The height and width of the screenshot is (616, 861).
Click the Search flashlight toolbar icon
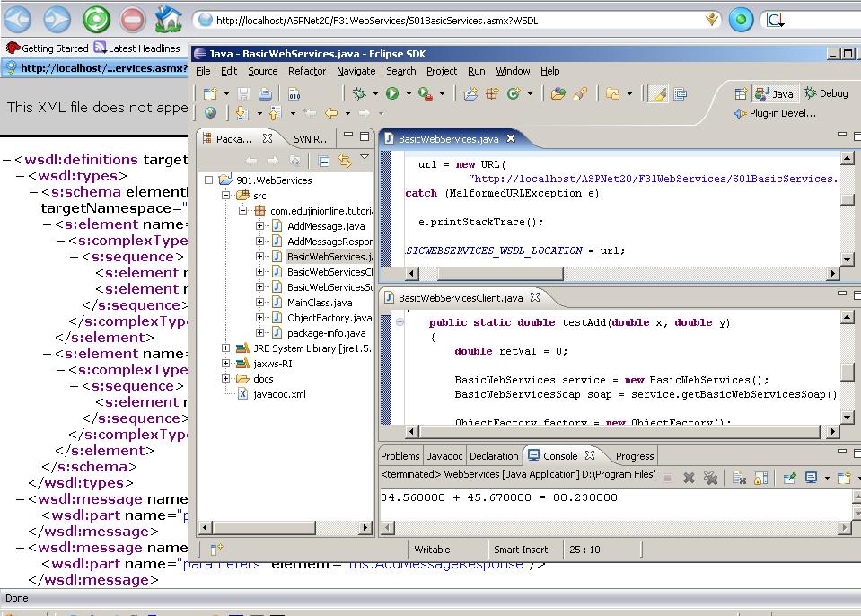tap(580, 94)
